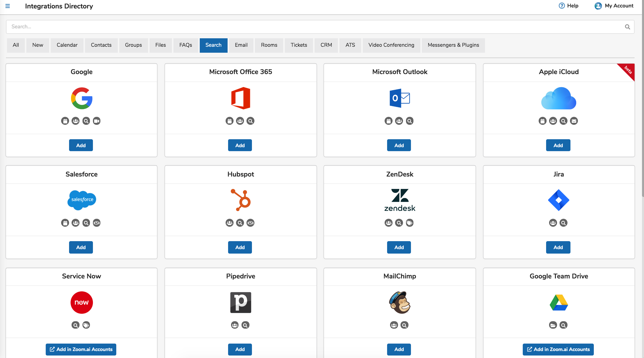This screenshot has width=644, height=358.
Task: Click the video camera icon under Google
Action: coord(96,121)
